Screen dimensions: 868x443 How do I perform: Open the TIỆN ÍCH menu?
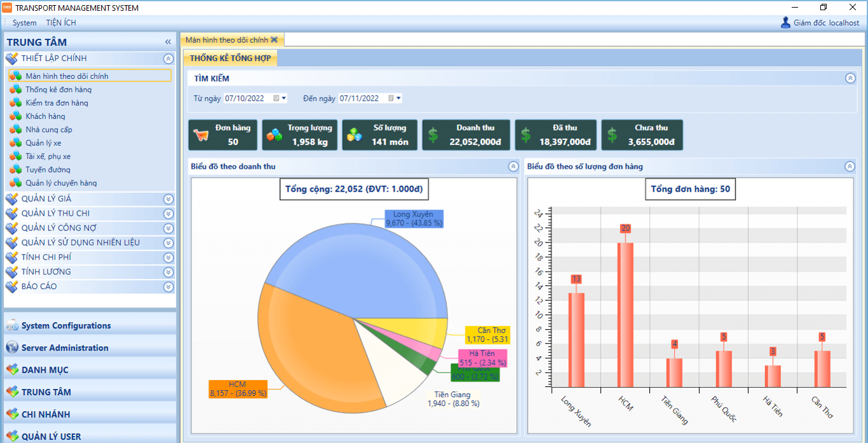(61, 23)
